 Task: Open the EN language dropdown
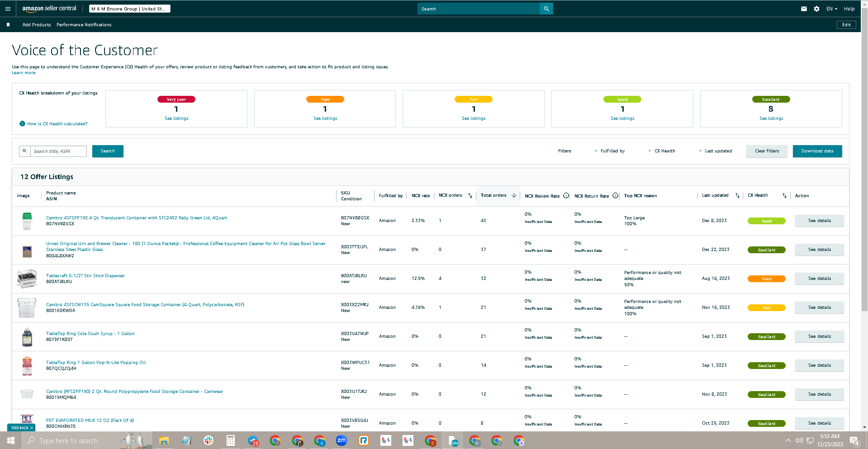(x=832, y=9)
